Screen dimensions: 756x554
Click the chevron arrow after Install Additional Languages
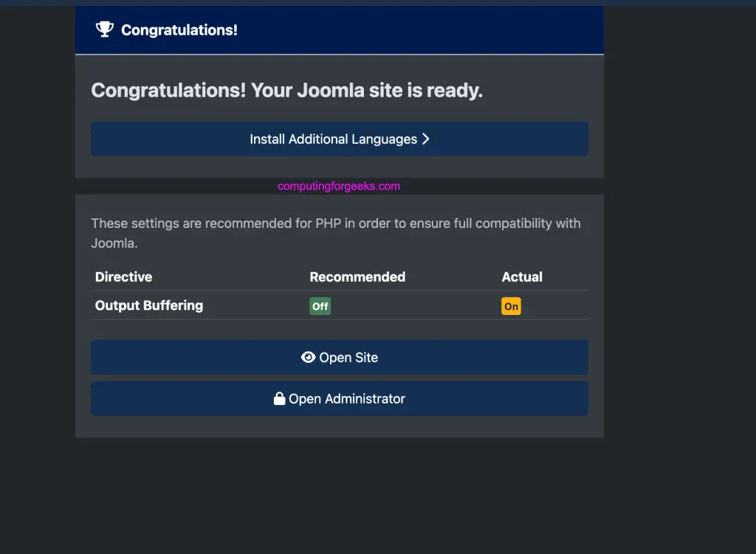click(x=426, y=139)
